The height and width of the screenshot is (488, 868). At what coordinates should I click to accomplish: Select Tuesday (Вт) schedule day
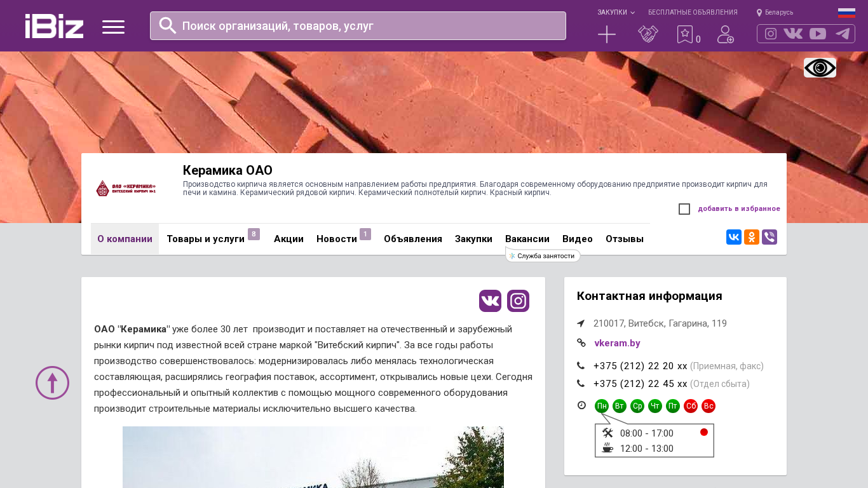coord(620,406)
